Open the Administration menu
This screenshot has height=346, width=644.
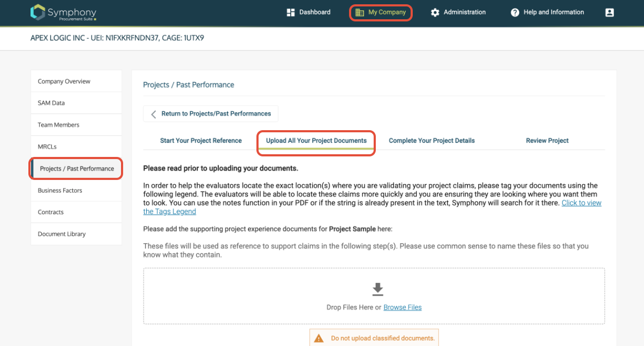458,12
